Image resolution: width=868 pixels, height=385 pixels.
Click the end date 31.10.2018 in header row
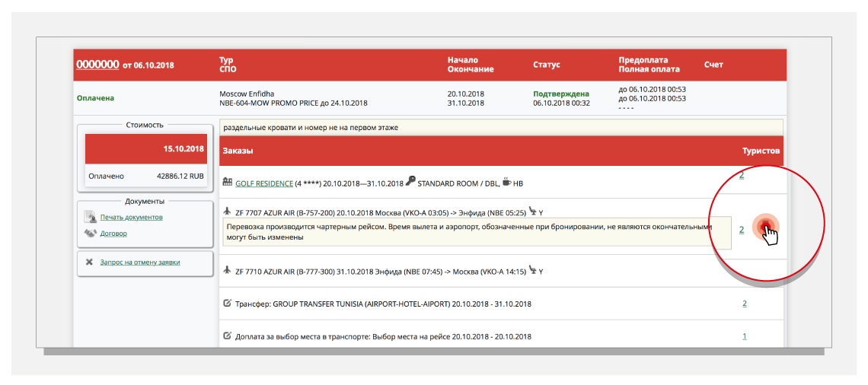[x=466, y=103]
